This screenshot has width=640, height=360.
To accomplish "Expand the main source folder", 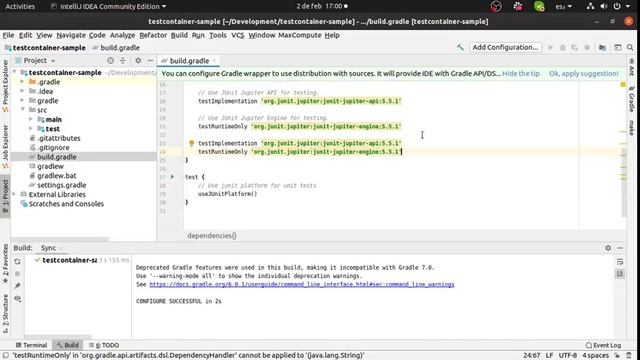I will pyautogui.click(x=31, y=119).
